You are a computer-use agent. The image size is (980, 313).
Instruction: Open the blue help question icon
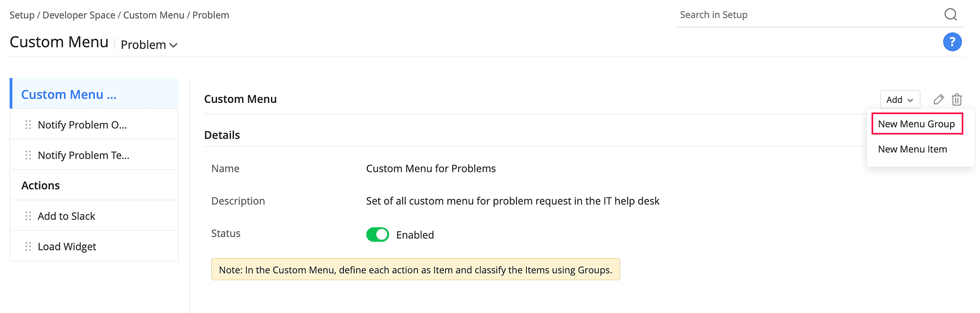pos(952,42)
